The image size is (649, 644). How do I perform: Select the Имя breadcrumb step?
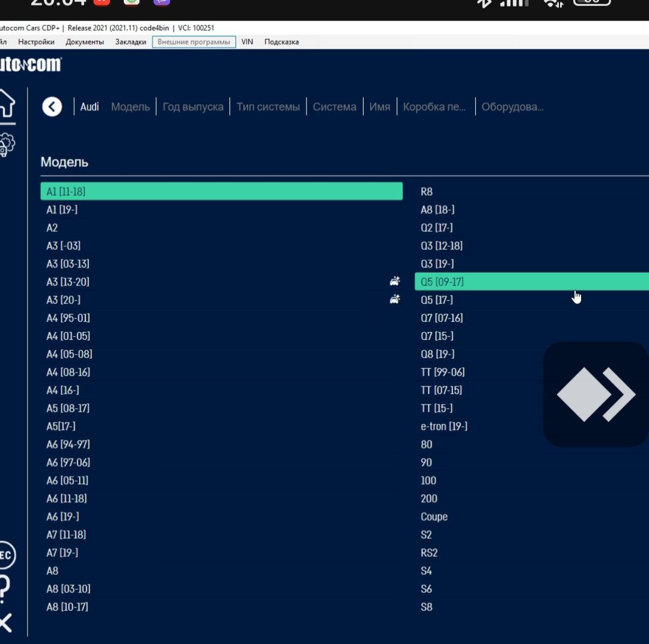pyautogui.click(x=380, y=107)
